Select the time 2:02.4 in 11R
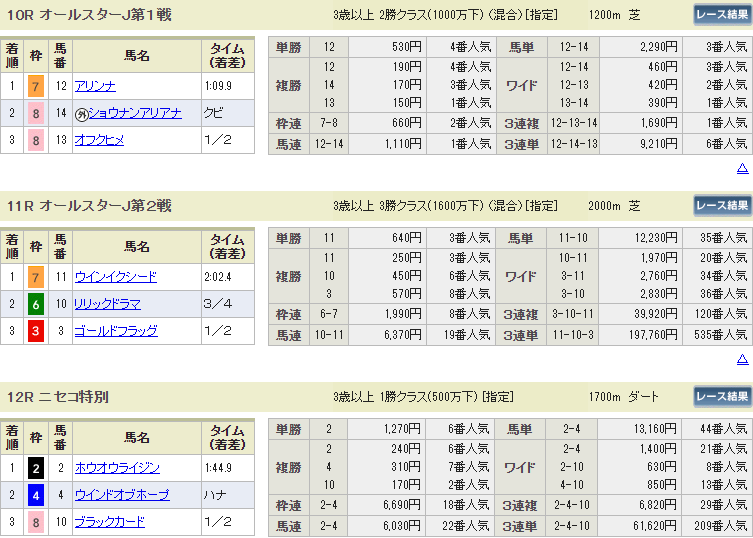 click(x=218, y=277)
